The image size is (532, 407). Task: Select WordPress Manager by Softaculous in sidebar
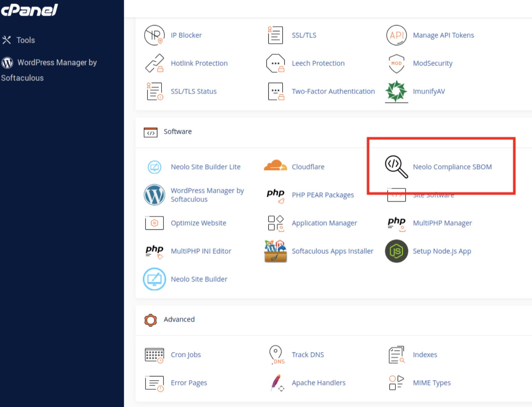[x=49, y=70]
